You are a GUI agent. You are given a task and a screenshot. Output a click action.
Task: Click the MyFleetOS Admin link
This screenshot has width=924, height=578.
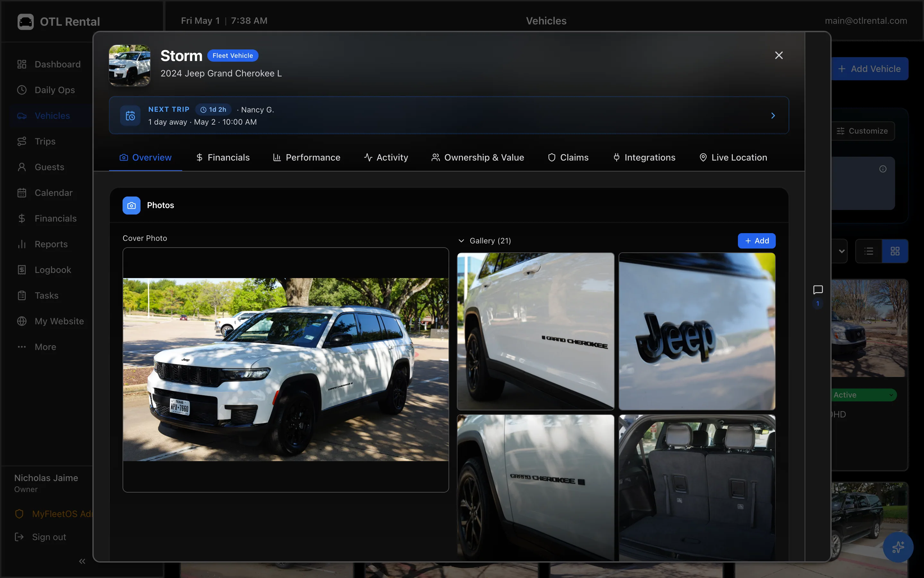point(54,514)
